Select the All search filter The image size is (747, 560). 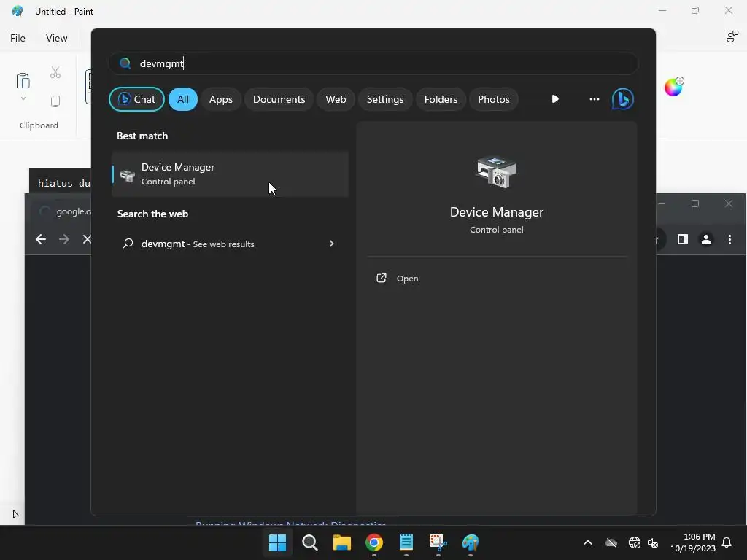[183, 99]
